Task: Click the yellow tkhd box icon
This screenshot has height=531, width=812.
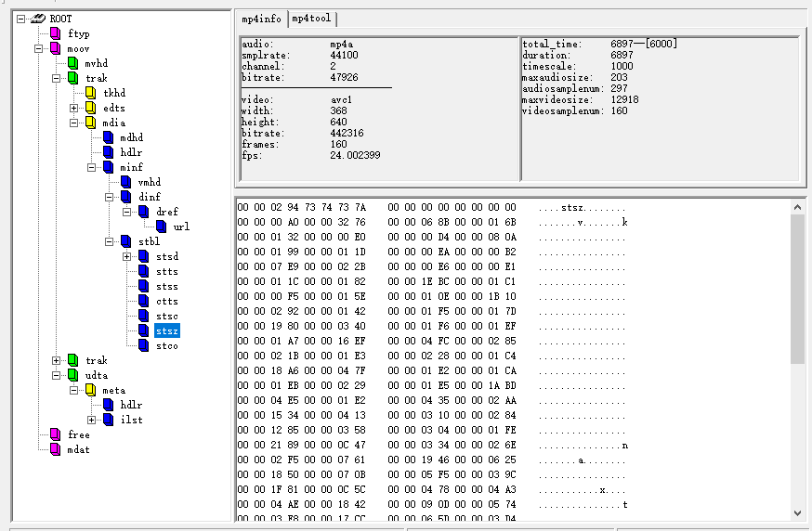Action: click(91, 93)
